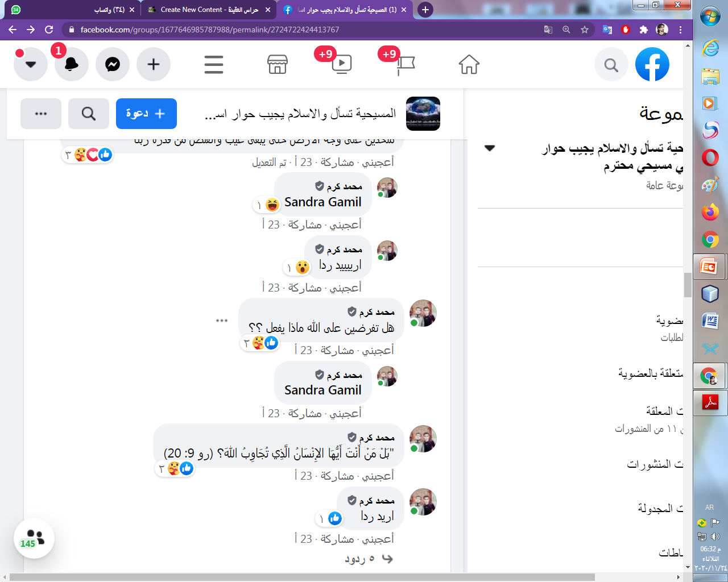
Task: Open Firefox from taskbar
Action: (x=710, y=212)
